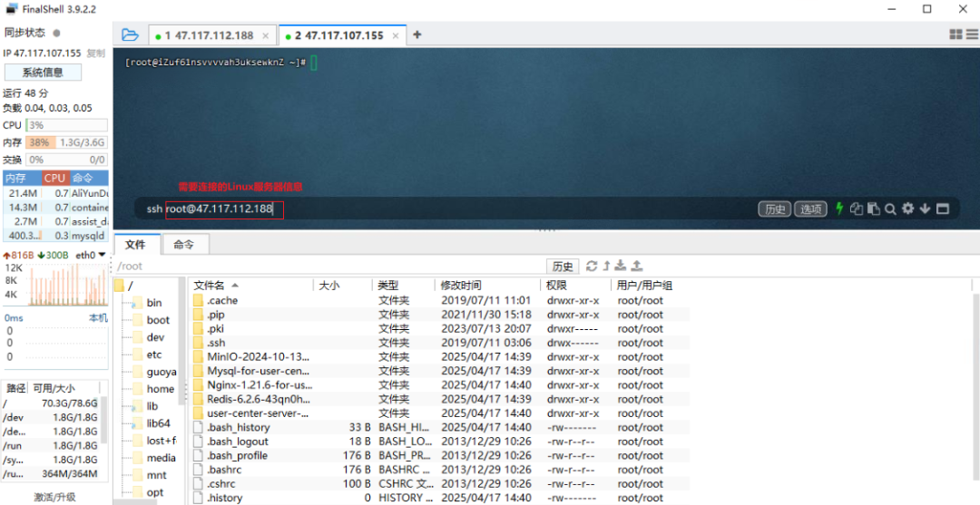This screenshot has height=505, width=980.
Task: Click the lightning quick-command icon
Action: pyautogui.click(x=839, y=209)
